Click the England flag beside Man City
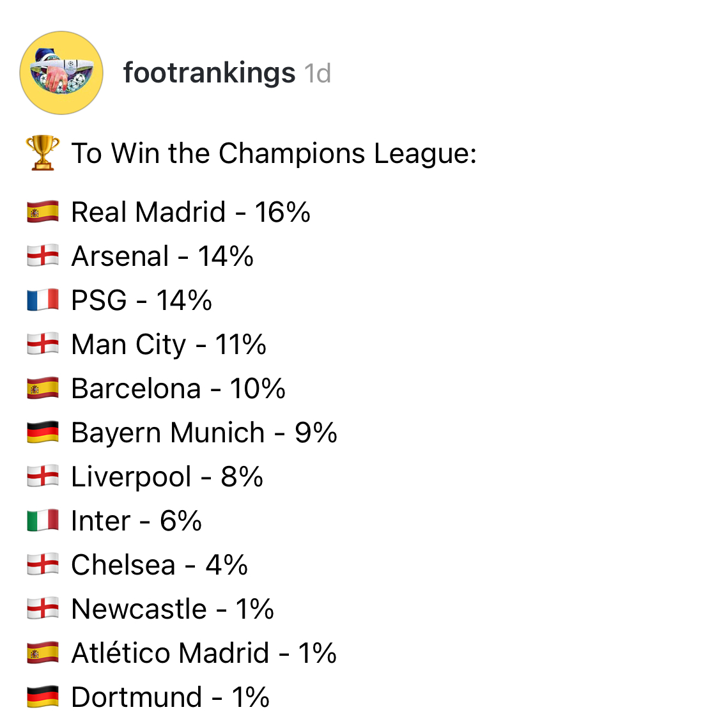Screen dimensions: 719x728 click(x=43, y=344)
